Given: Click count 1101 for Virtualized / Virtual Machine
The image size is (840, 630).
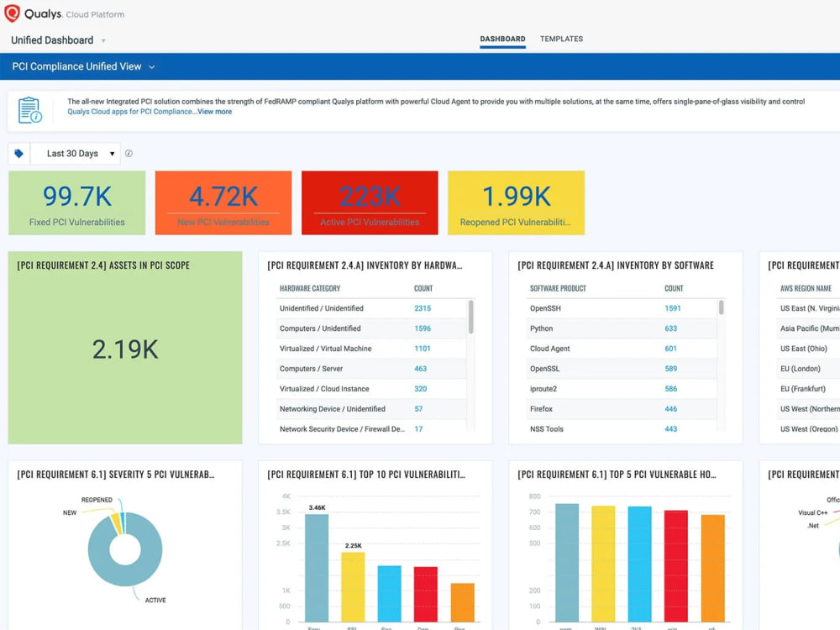Looking at the screenshot, I should (423, 349).
